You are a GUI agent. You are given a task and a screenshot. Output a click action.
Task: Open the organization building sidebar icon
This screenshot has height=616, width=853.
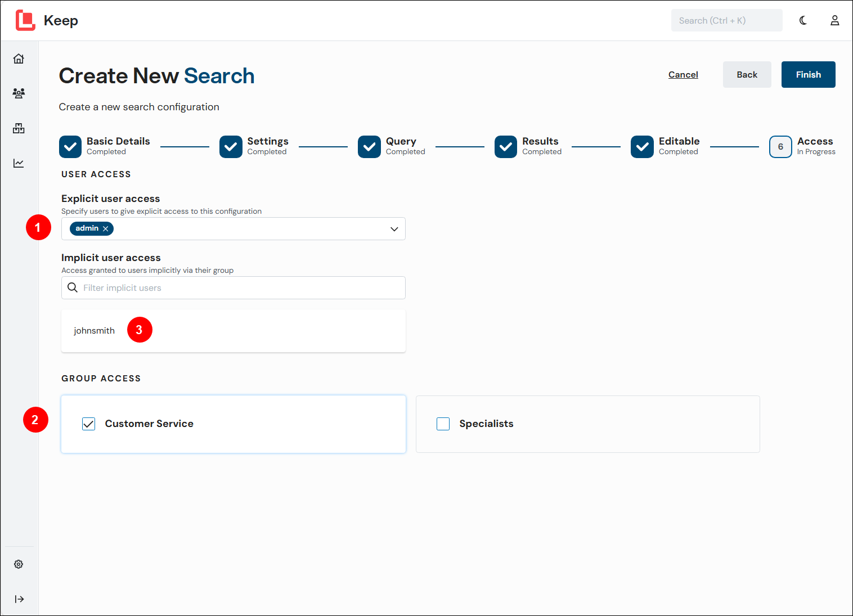tap(19, 128)
